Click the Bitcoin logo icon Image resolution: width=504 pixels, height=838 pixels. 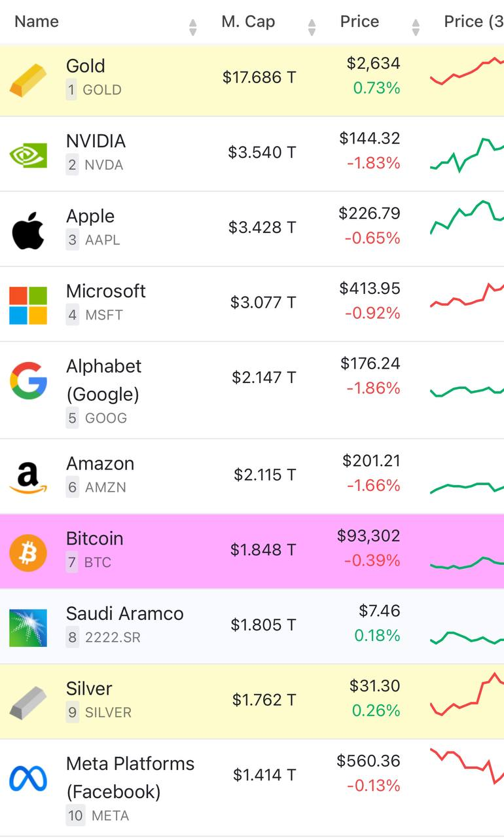(28, 553)
